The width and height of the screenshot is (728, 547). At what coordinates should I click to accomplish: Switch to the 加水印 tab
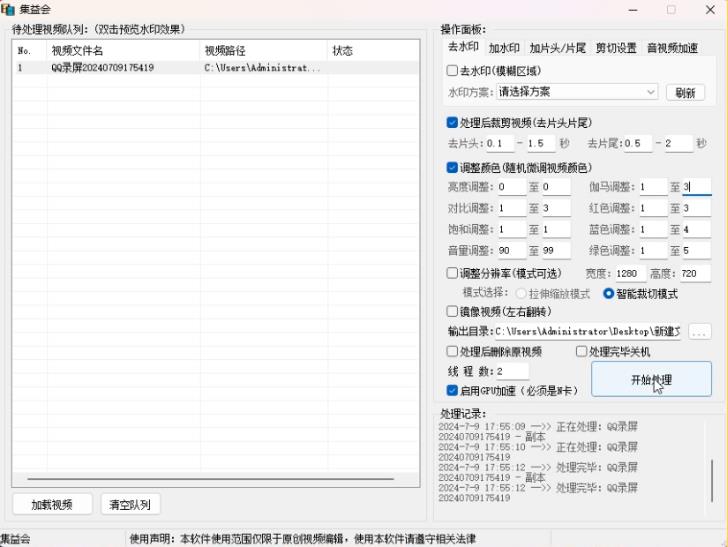pos(503,47)
